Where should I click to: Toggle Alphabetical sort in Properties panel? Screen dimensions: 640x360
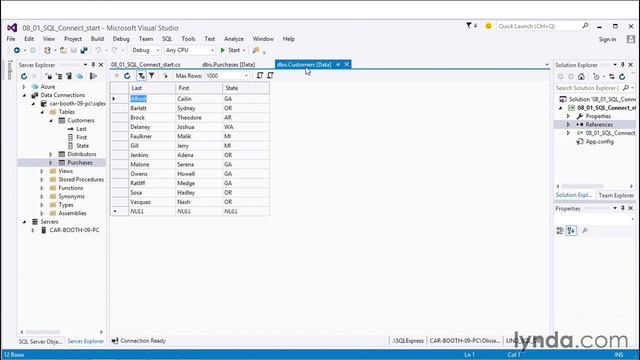tap(571, 231)
